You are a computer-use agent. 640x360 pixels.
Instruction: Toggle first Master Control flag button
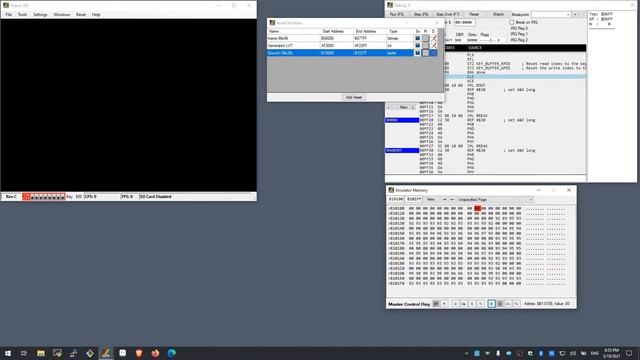436,304
